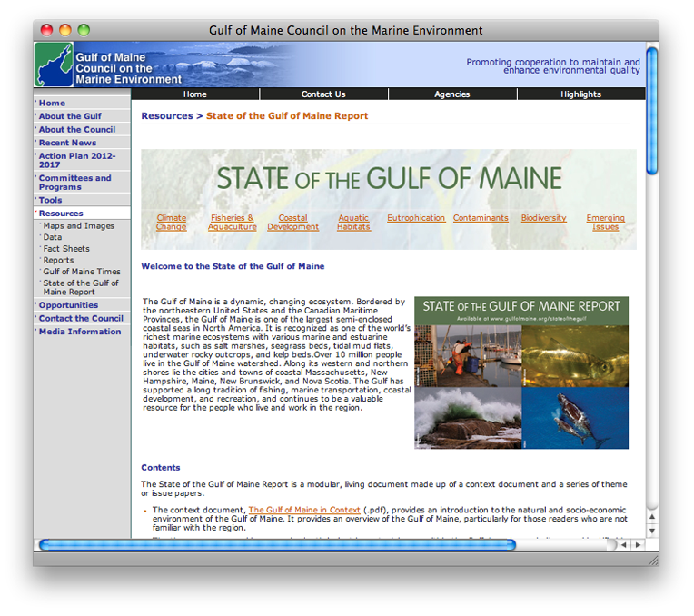This screenshot has width=694, height=616.
Task: Select Fact Sheets in the sidebar
Action: [x=66, y=249]
